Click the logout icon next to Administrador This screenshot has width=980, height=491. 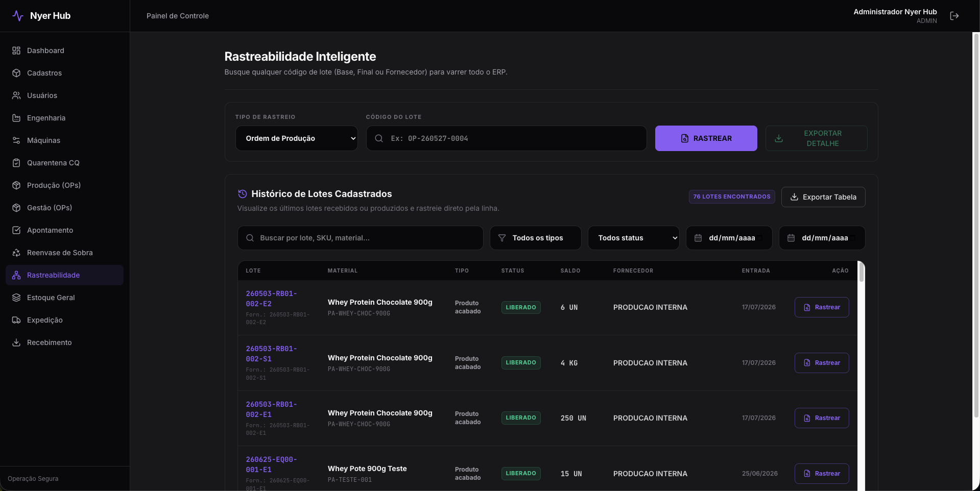[954, 16]
